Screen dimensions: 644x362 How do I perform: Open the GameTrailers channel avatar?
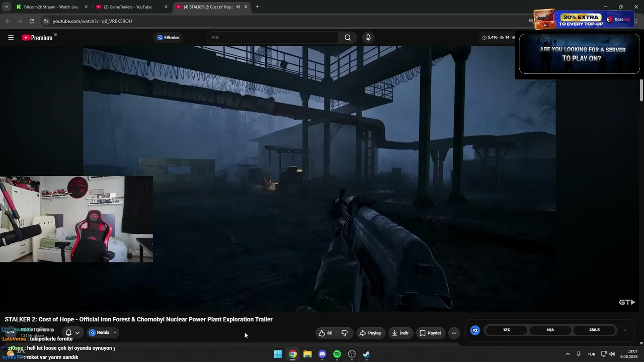[x=10, y=332]
